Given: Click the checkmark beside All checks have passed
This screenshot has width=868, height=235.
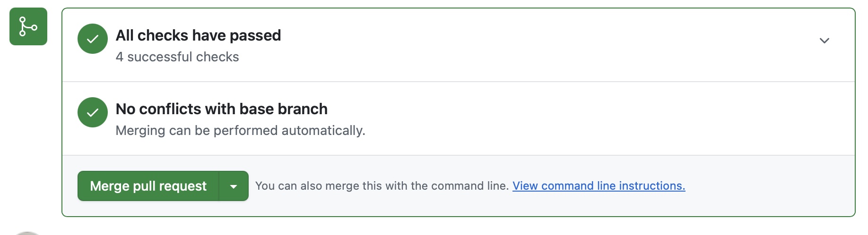Looking at the screenshot, I should coord(93,39).
